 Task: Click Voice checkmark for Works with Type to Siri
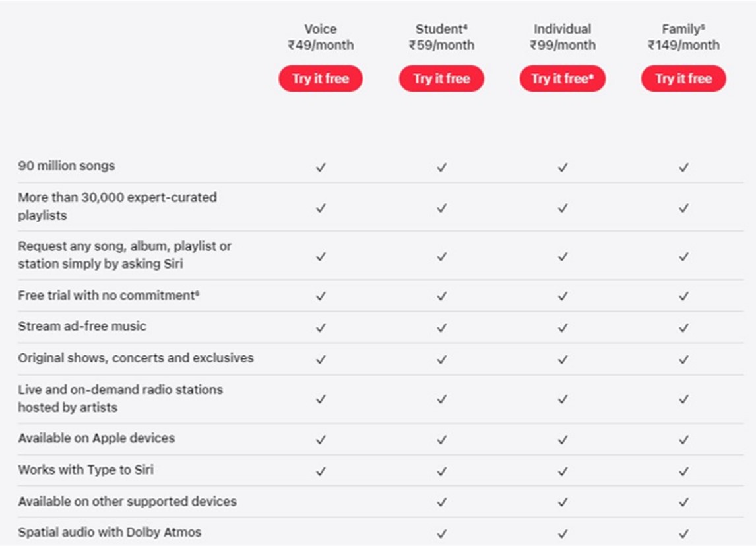pyautogui.click(x=321, y=471)
